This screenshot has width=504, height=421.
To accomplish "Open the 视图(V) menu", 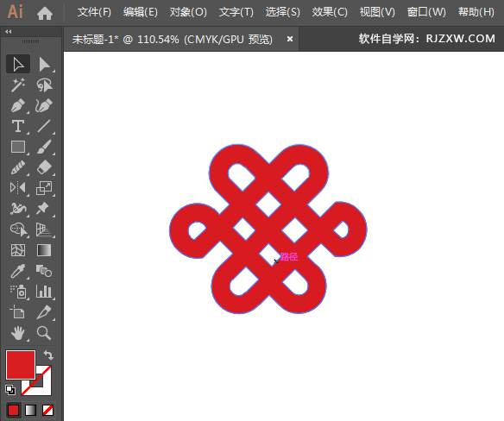I will (377, 13).
